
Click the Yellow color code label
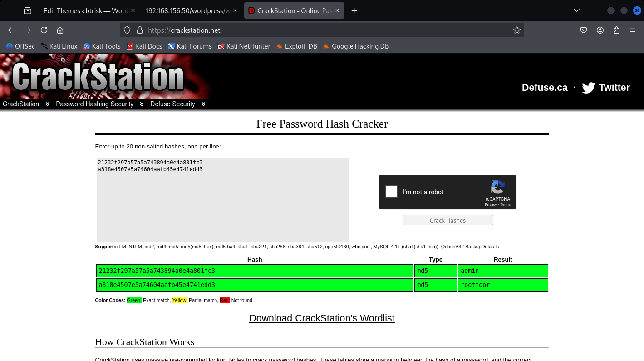180,300
